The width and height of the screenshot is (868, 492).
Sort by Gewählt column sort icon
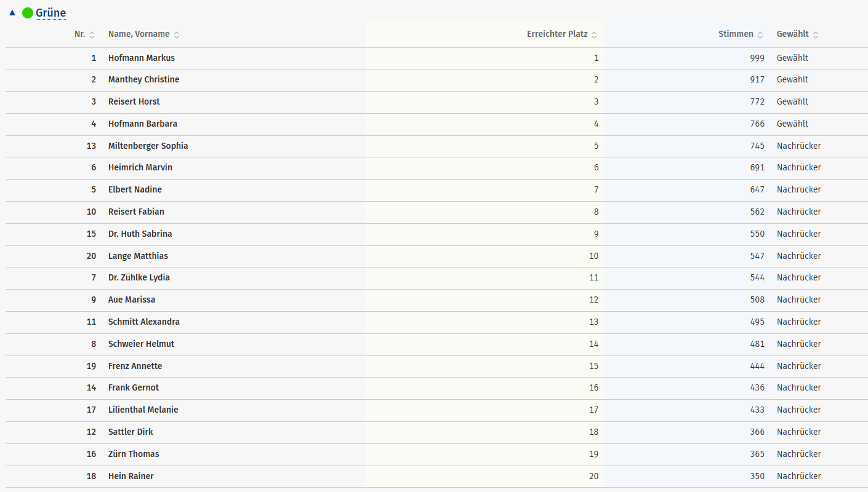816,35
